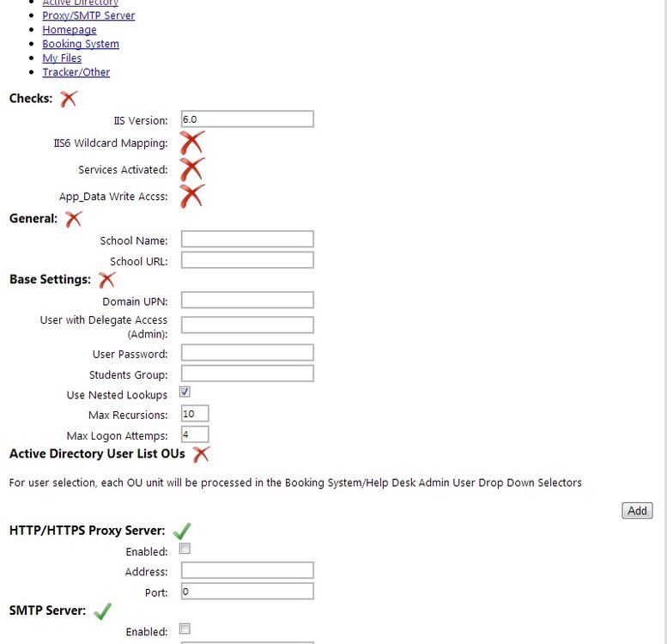This screenshot has width=667, height=644.
Task: Click the Max Recursions field
Action: click(195, 414)
